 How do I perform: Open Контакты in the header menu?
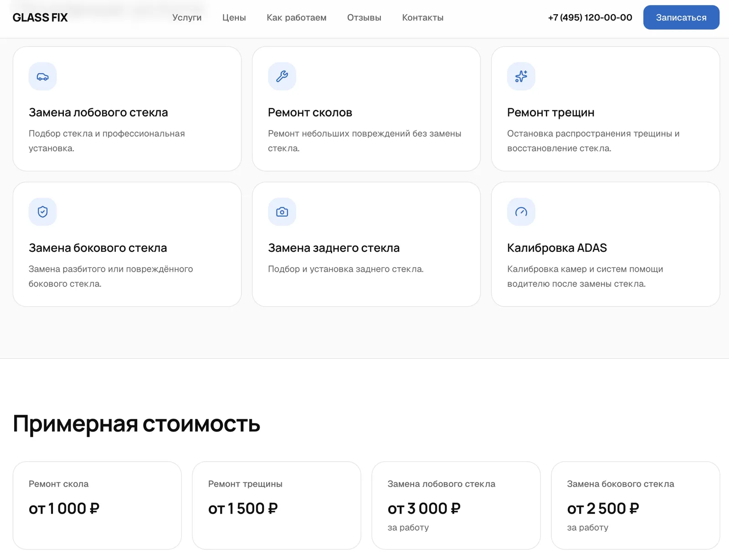click(x=423, y=18)
